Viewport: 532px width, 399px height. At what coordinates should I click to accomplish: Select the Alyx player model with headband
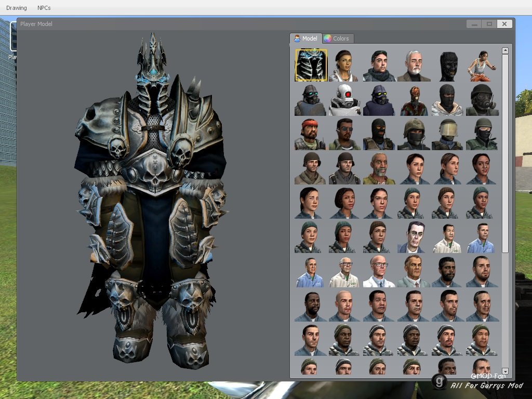345,65
